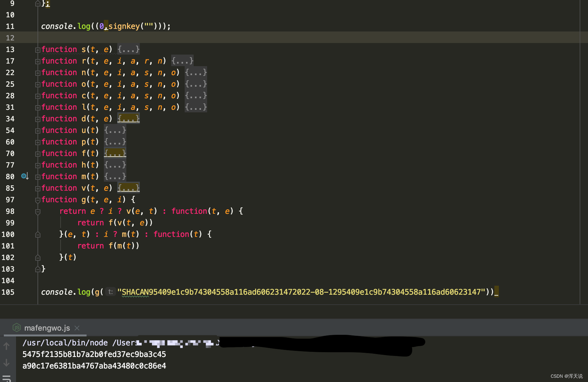Expand folded function r gutter marker
The width and height of the screenshot is (588, 382).
pyautogui.click(x=38, y=61)
